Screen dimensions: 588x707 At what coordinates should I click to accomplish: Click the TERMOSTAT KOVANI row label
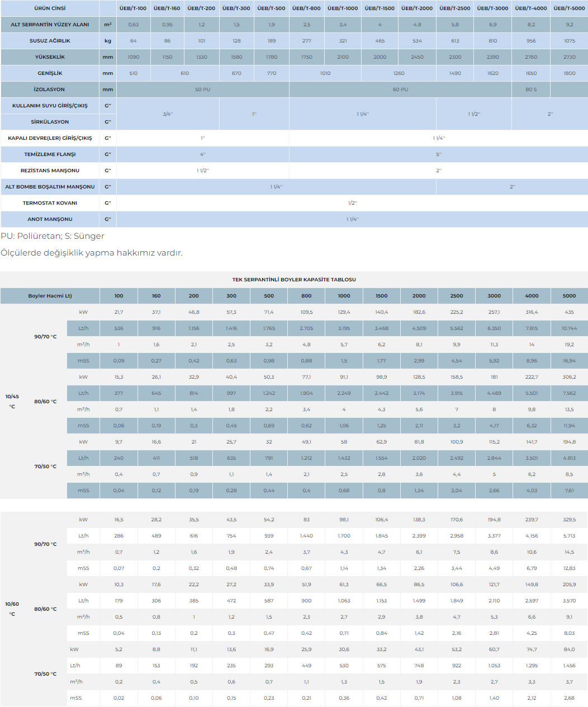pos(50,203)
